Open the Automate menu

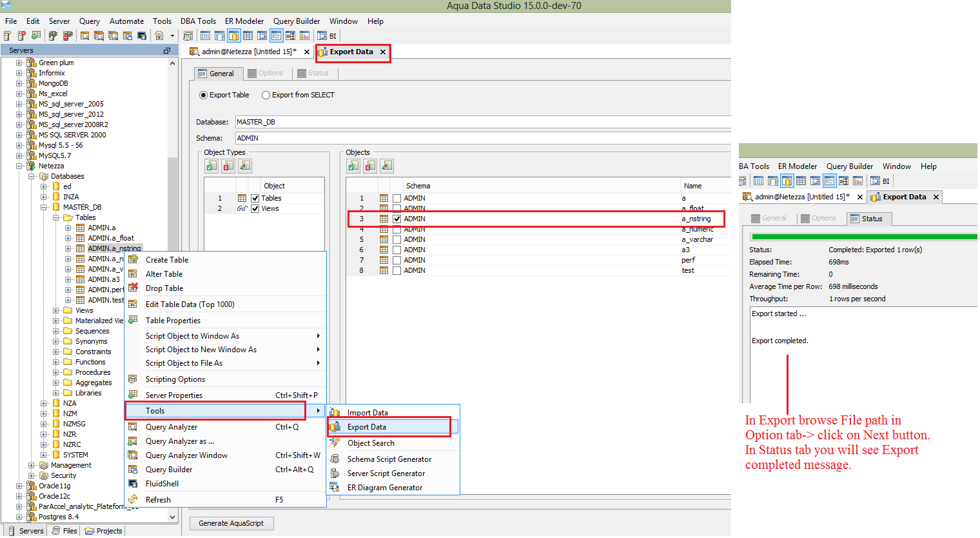126,21
